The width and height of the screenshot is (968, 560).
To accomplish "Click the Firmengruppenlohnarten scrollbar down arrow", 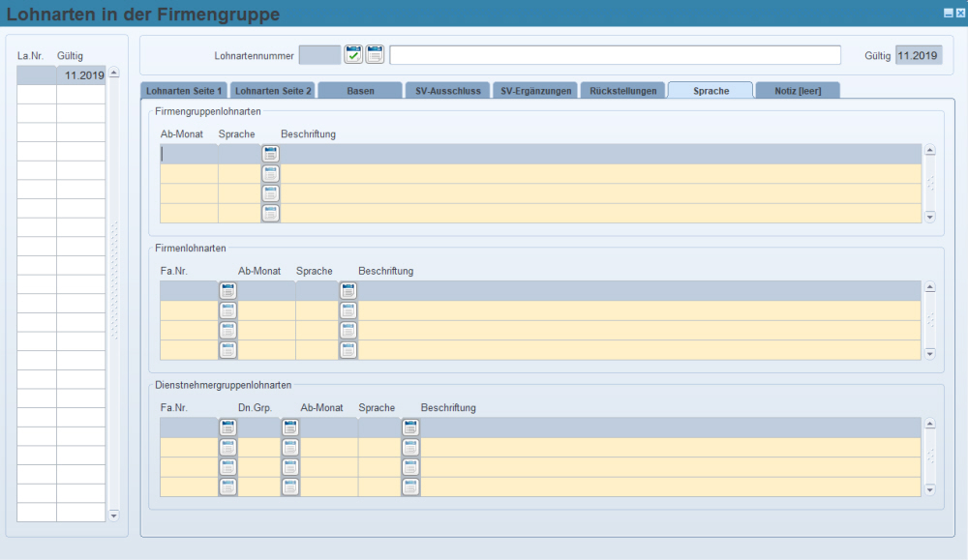I will [929, 217].
